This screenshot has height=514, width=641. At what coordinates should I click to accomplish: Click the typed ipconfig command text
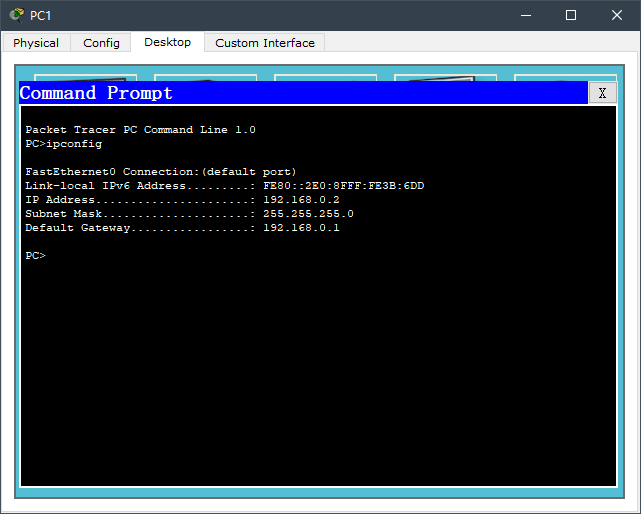click(74, 144)
